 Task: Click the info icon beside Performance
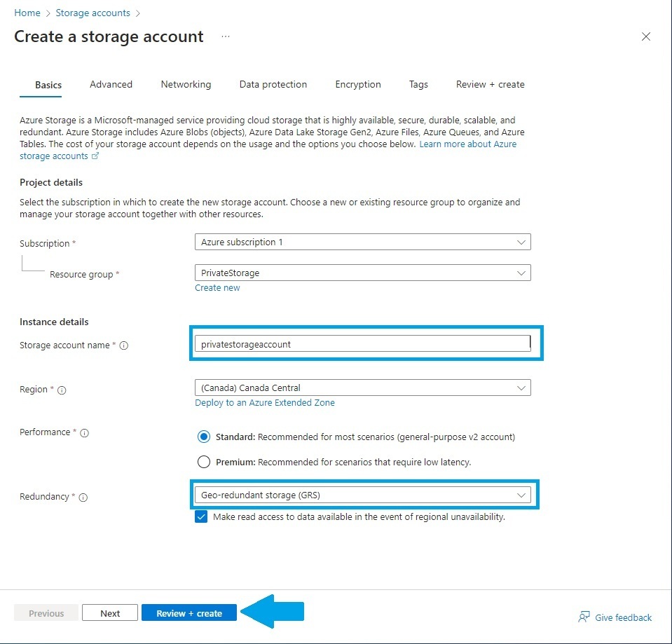pyautogui.click(x=83, y=432)
